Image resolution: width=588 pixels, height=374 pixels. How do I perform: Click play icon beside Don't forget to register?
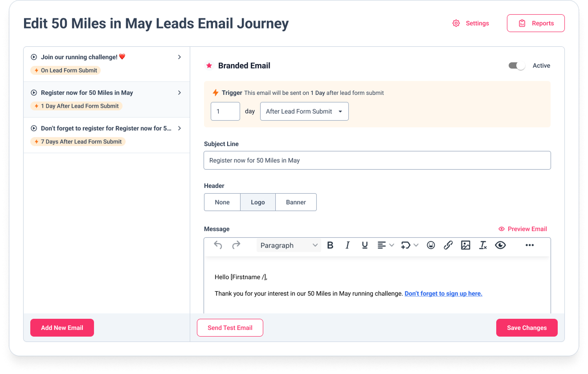pyautogui.click(x=34, y=128)
